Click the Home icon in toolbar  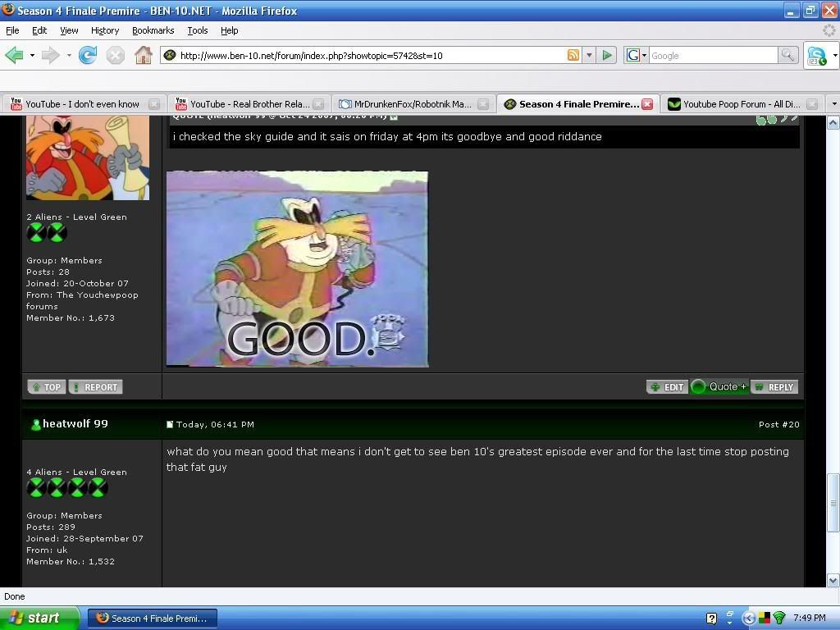pos(143,55)
